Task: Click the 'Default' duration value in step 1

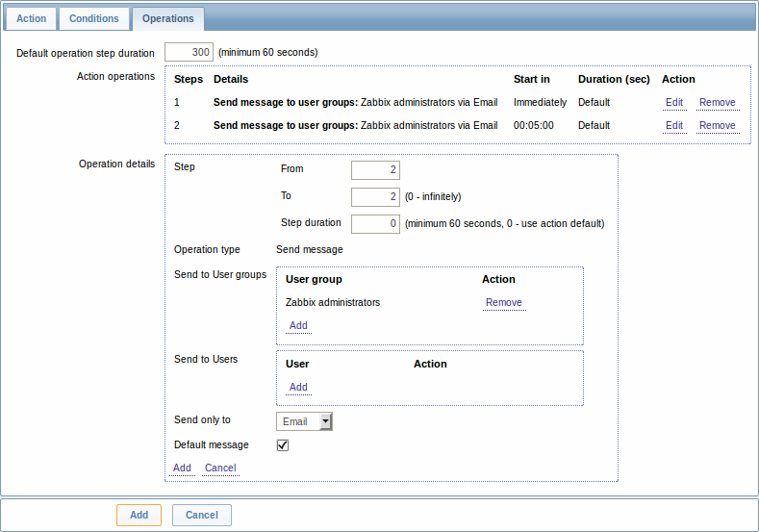Action: 594,103
